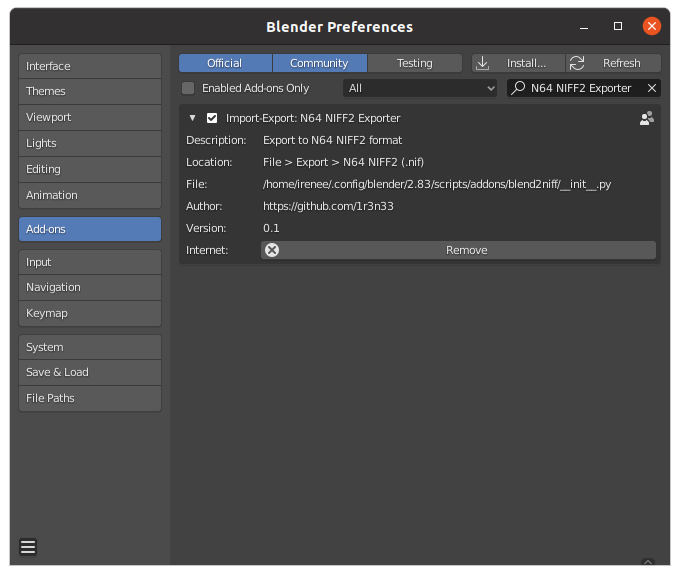Image resolution: width=680 pixels, height=575 pixels.
Task: Go to Navigation preferences
Action: [x=90, y=287]
